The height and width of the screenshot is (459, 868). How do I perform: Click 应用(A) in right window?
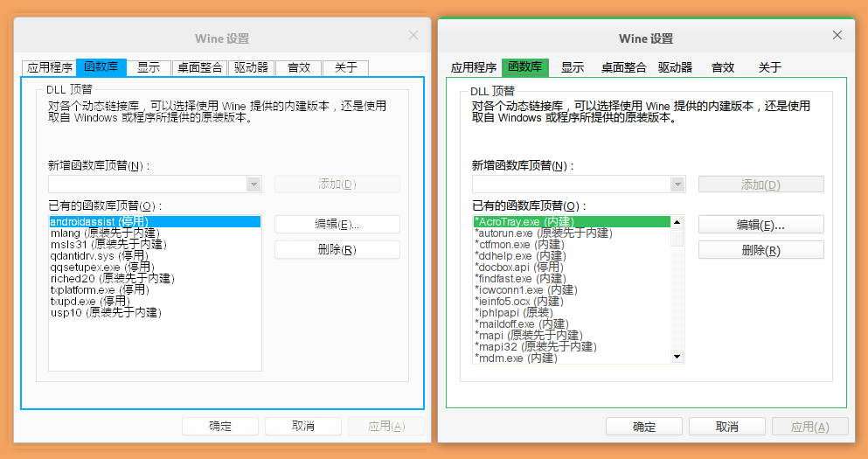(x=810, y=427)
